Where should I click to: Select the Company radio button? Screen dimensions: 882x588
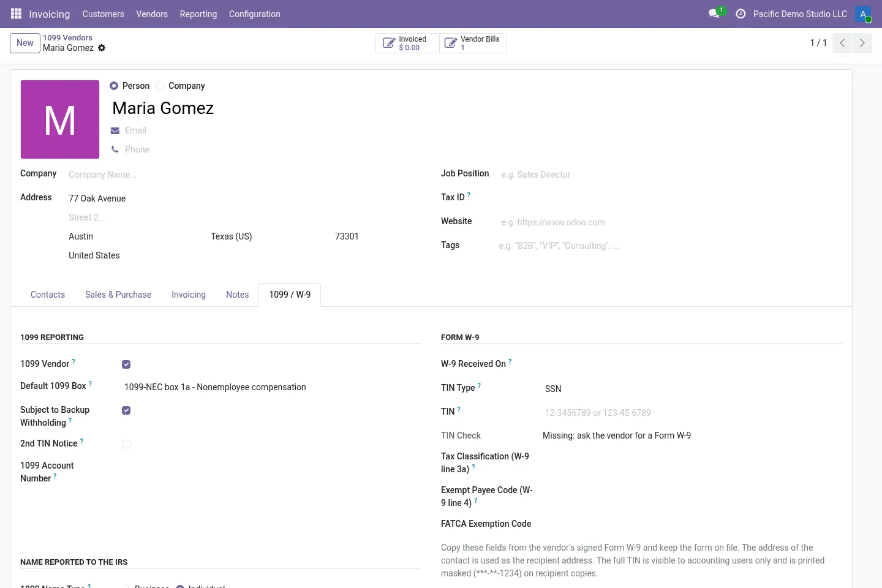click(x=160, y=86)
